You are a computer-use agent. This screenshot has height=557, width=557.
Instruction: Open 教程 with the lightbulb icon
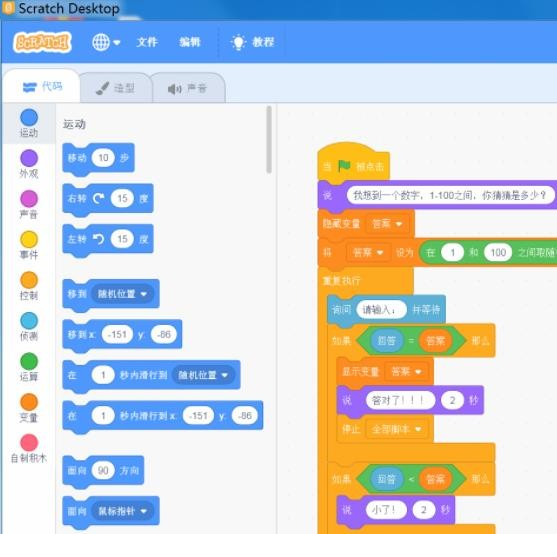coord(252,43)
